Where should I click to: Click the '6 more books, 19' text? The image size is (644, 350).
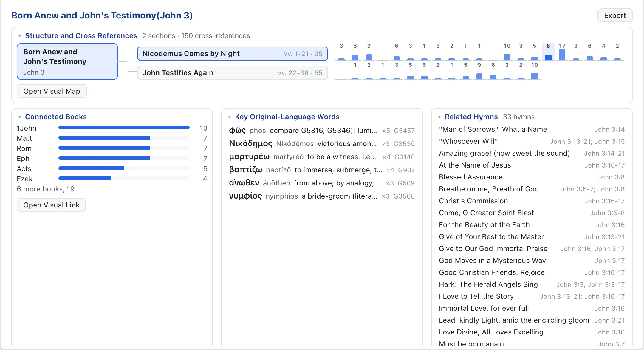pyautogui.click(x=46, y=189)
